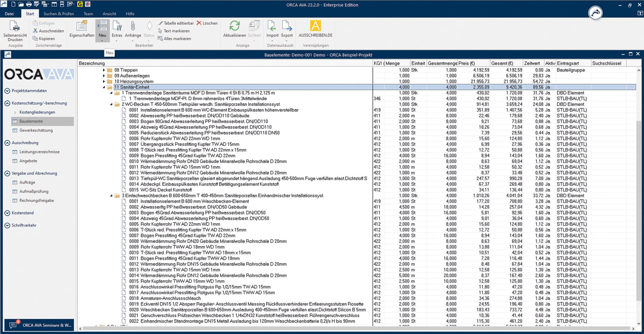Toggle Tabelle editierbar mode
The image size is (644, 334).
point(176,23)
